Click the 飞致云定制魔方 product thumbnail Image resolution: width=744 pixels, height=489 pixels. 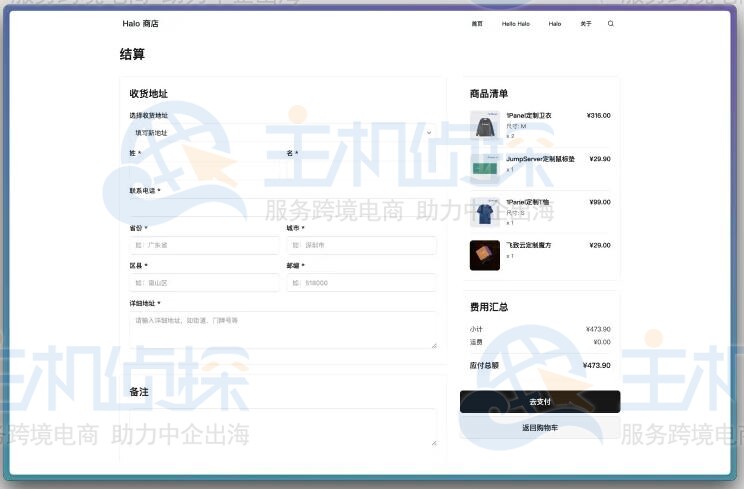coord(484,255)
